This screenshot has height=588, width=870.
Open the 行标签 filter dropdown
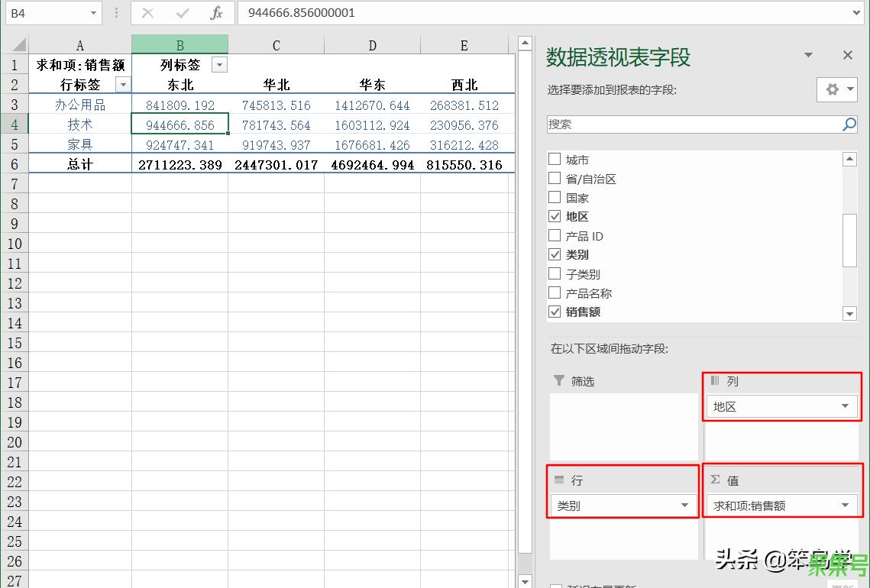click(x=122, y=85)
